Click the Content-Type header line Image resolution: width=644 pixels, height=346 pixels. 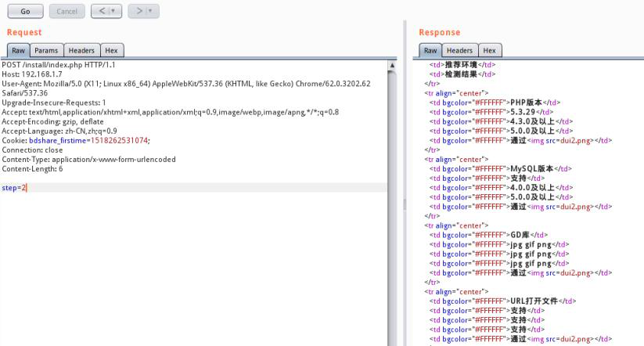coord(88,160)
